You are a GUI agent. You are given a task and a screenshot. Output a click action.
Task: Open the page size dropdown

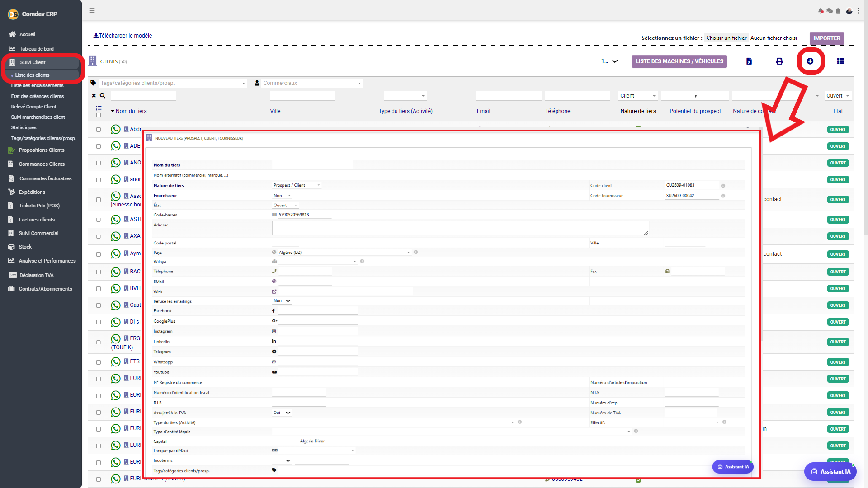coord(609,61)
